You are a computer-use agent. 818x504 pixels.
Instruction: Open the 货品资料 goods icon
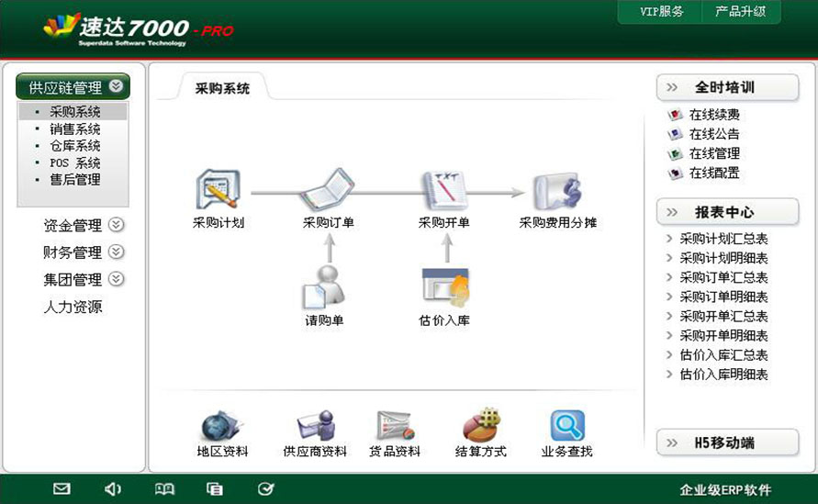395,425
